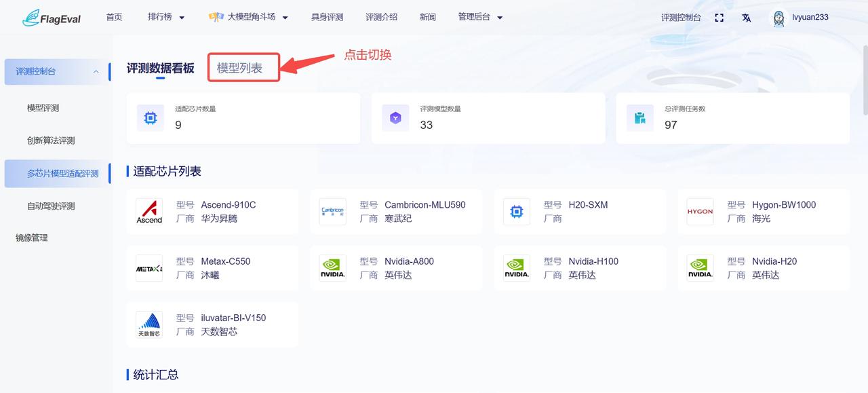Select the 评测数据看板 tab
This screenshot has width=868, height=393.
click(x=160, y=68)
